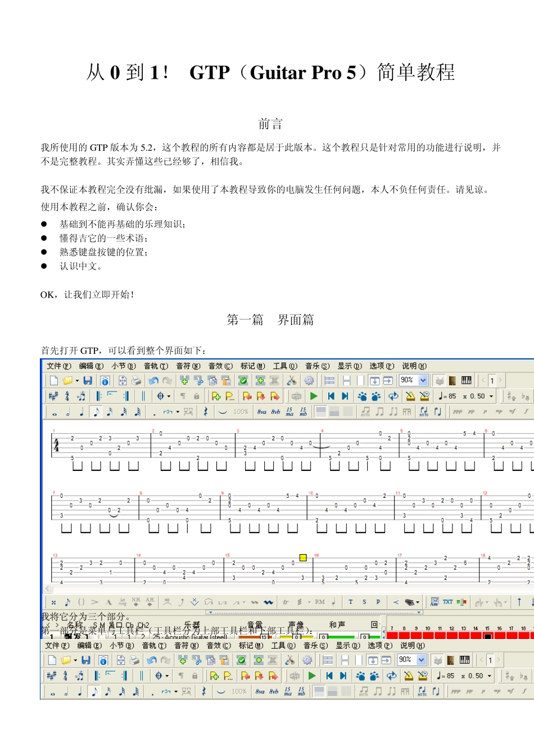Click 15ma icon in upper toolbar
The image size is (534, 756).
tap(289, 412)
